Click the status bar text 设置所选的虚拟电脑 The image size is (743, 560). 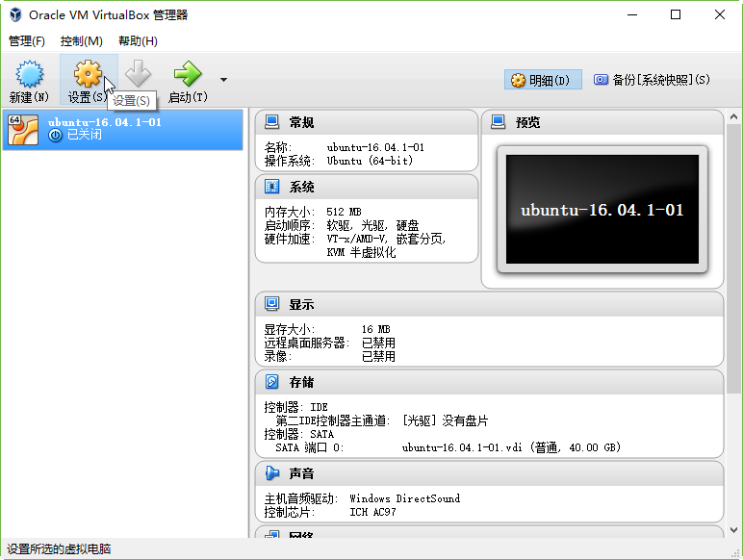click(x=59, y=549)
